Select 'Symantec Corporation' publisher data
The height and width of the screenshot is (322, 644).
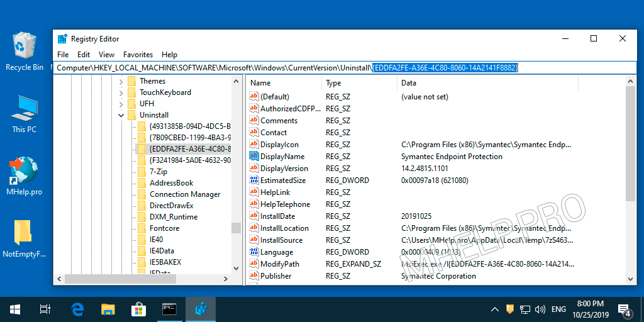click(x=438, y=276)
